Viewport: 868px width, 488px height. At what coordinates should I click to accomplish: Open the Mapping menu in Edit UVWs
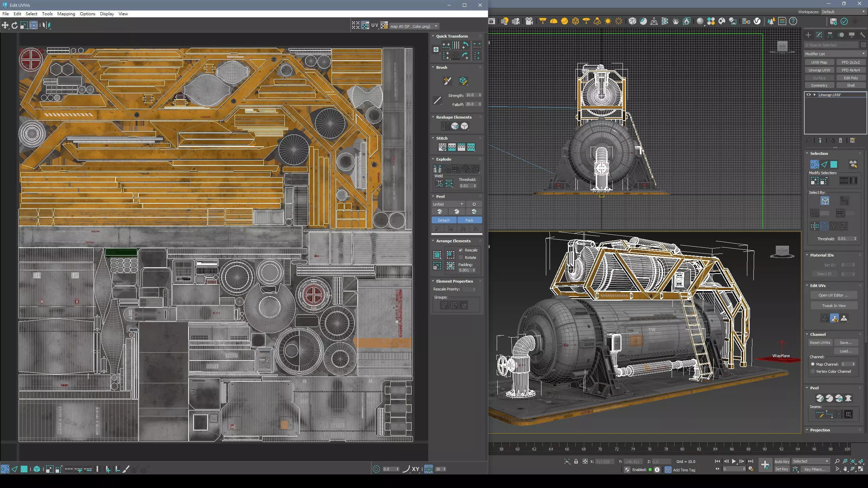pos(66,14)
